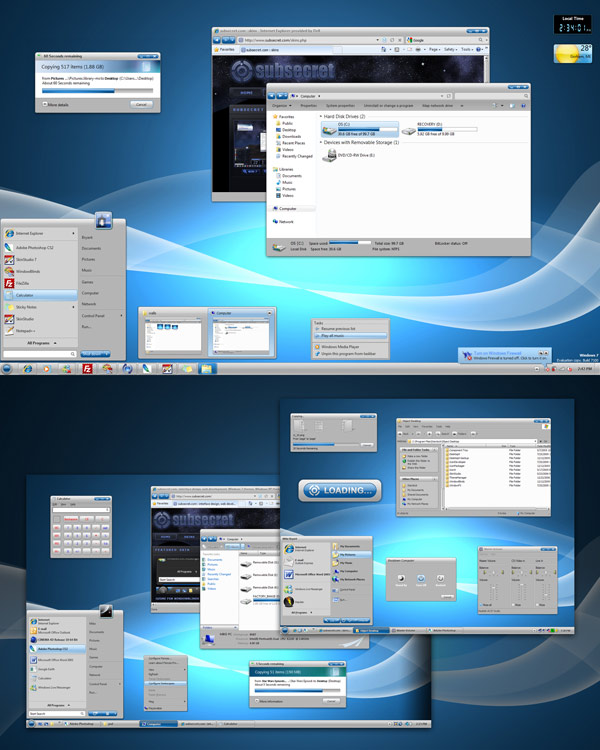
Task: Select OS (C:) drive icon
Action: coord(329,129)
